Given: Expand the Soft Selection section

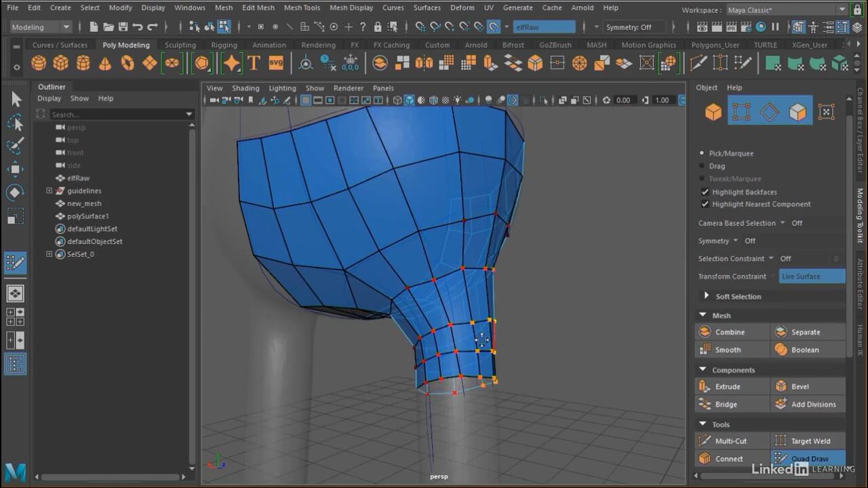Looking at the screenshot, I should 706,296.
